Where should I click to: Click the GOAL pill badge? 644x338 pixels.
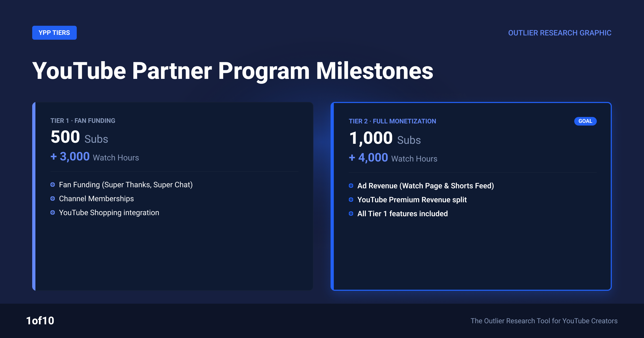pyautogui.click(x=585, y=121)
